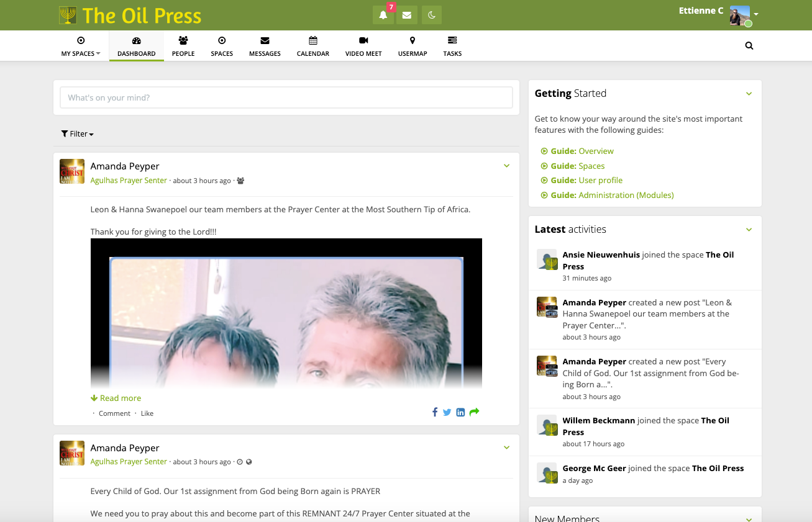Image resolution: width=812 pixels, height=522 pixels.
Task: Collapse the Getting Started panel
Action: click(749, 94)
